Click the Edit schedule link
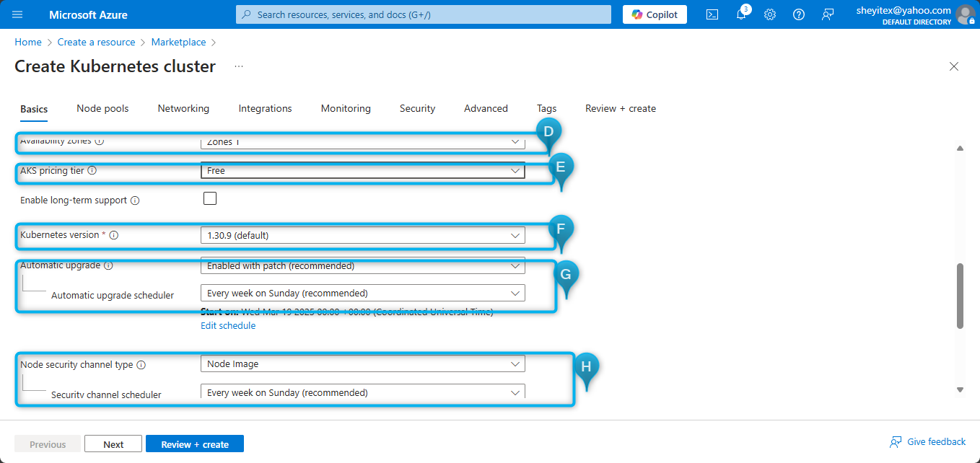Screen dimensions: 980x463 point(228,325)
